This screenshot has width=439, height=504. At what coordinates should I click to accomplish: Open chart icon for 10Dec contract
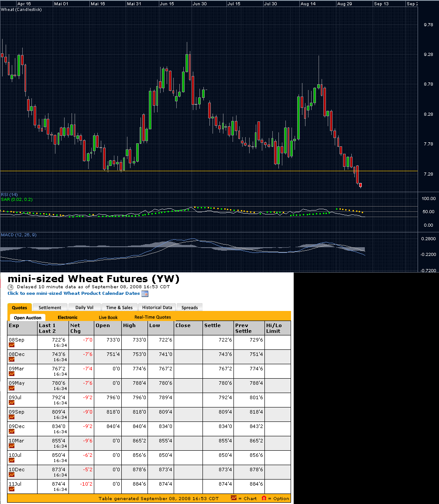click(x=11, y=475)
